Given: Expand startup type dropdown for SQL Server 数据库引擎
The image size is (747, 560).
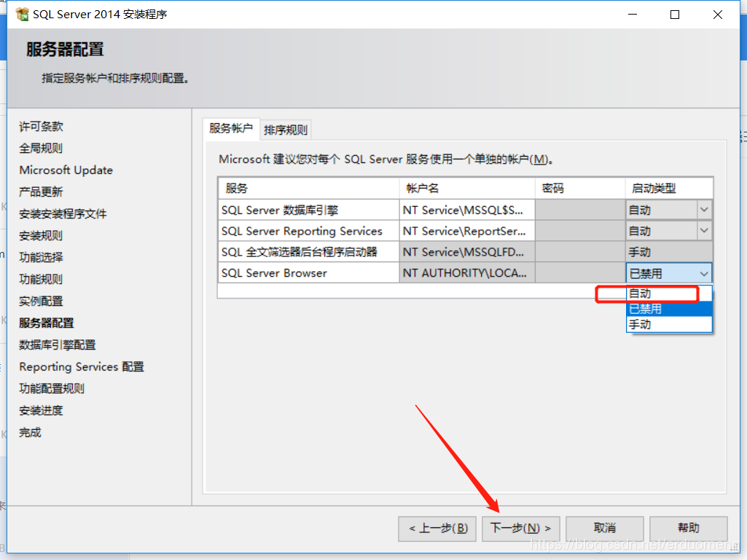Looking at the screenshot, I should [704, 210].
